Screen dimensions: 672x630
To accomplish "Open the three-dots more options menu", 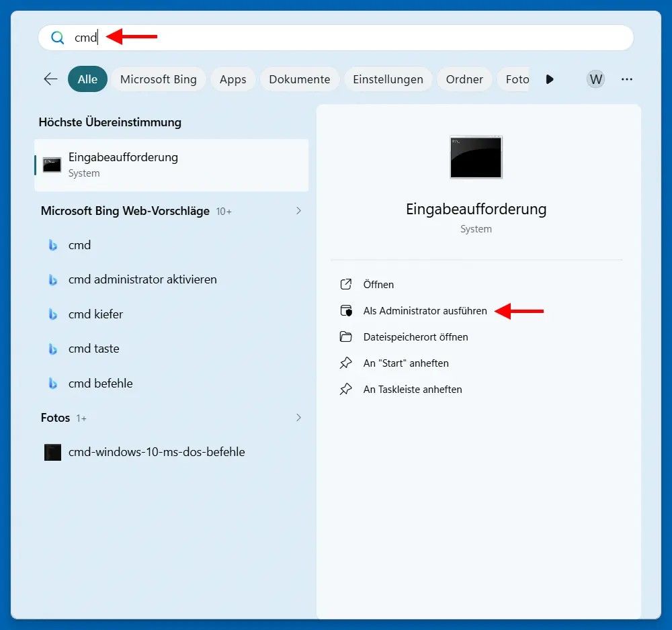I will [627, 79].
